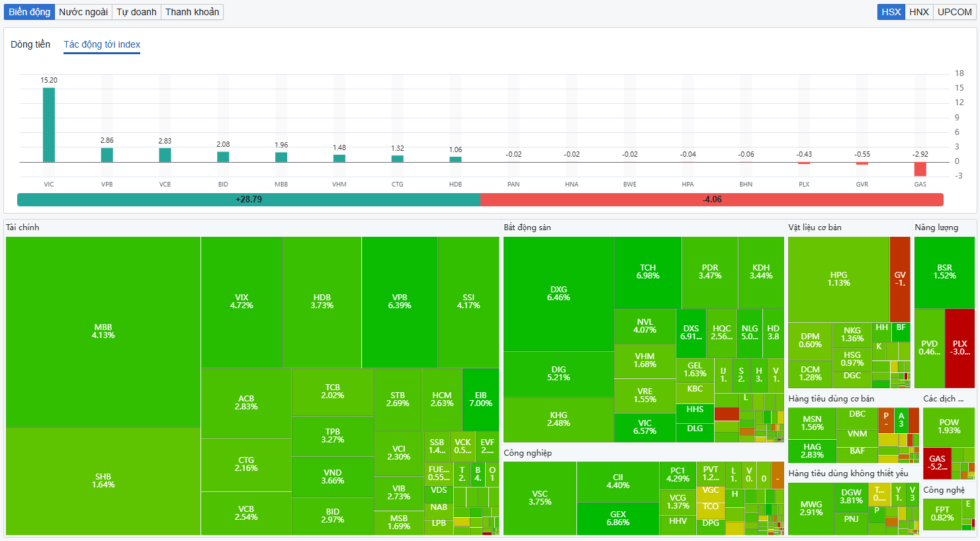Image resolution: width=980 pixels, height=541 pixels.
Task: Switch to the Nước ngoài tab
Action: click(x=83, y=12)
